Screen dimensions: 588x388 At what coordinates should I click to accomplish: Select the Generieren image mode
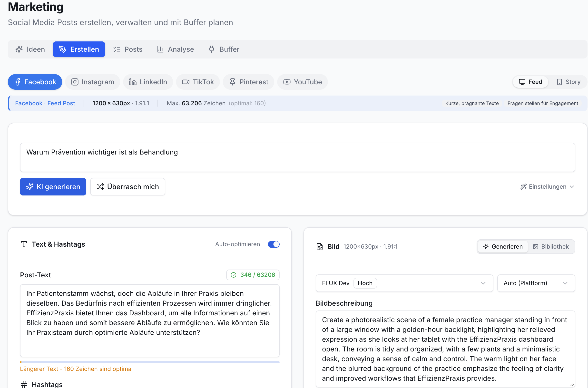coord(503,246)
